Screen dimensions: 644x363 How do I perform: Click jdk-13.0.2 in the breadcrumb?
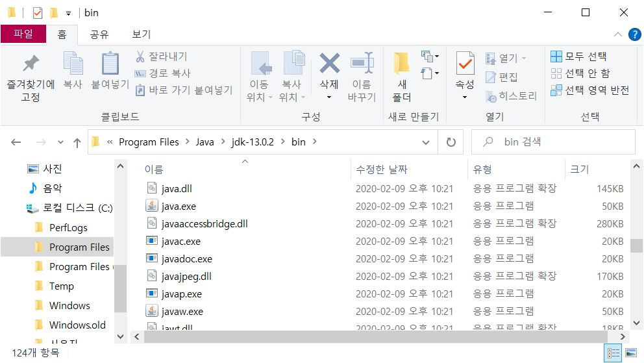point(252,142)
